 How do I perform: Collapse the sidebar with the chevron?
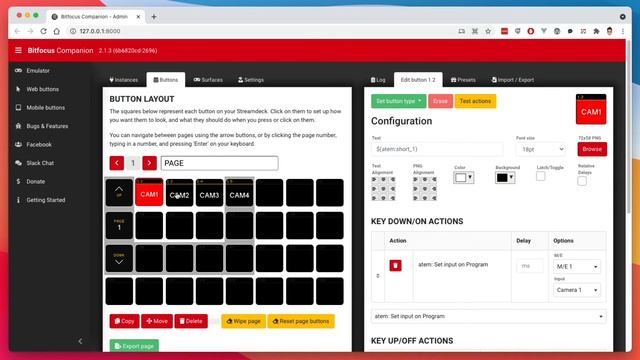[80, 341]
